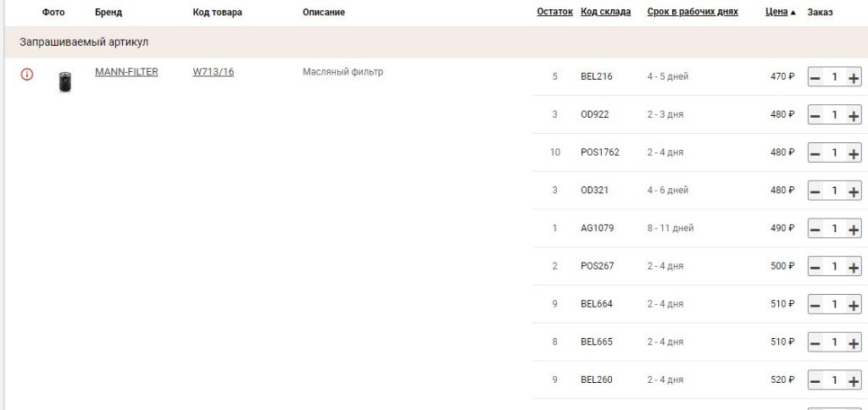Increase quantity for warehouse BEL216
The image size is (868, 410).
click(x=854, y=77)
